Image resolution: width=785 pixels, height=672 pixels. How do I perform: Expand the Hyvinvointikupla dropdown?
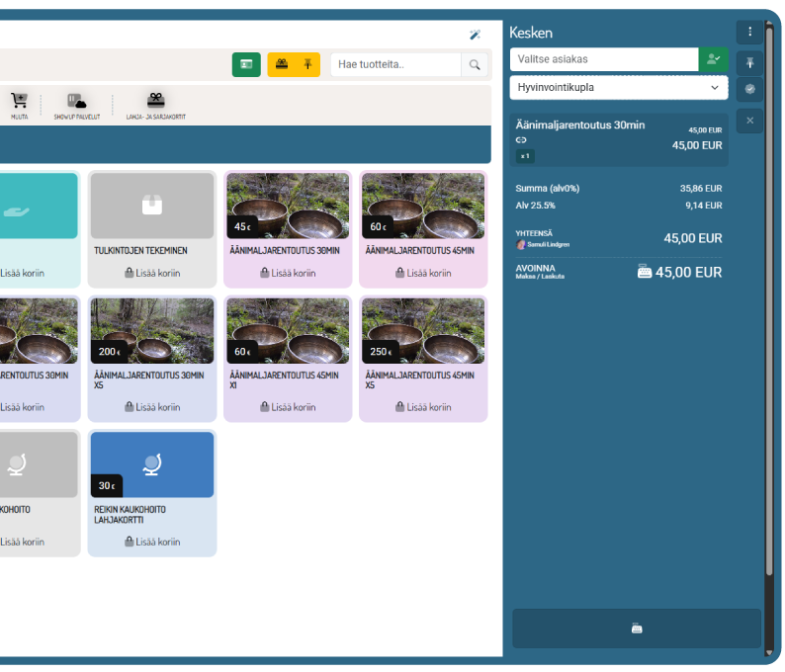click(x=619, y=88)
